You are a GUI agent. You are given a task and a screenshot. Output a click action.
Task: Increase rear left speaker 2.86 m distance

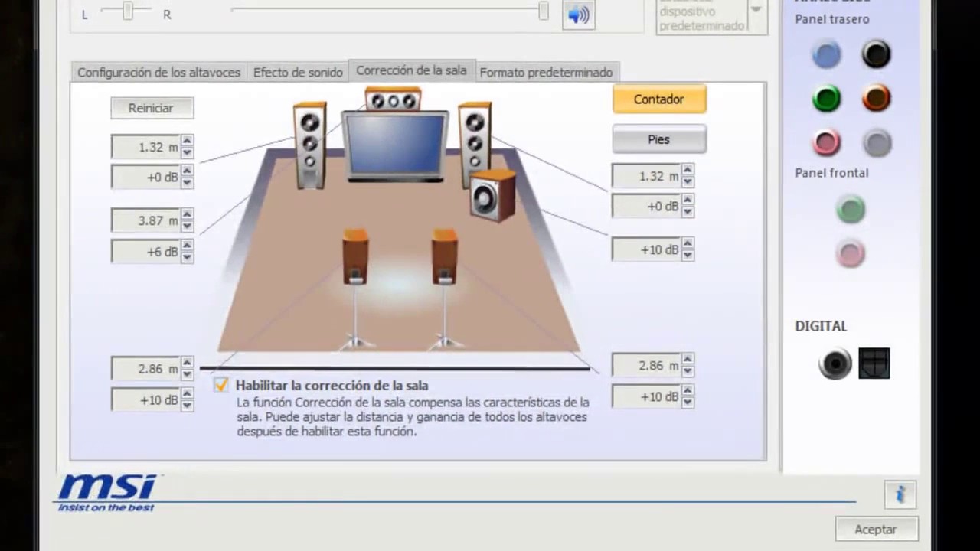click(x=187, y=363)
